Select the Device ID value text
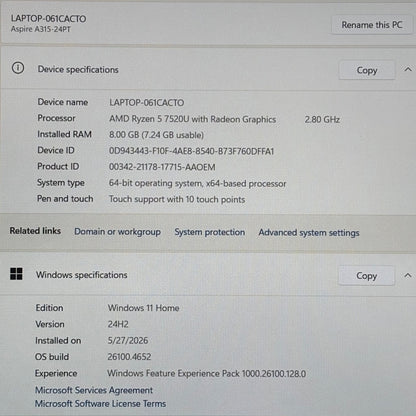This screenshot has height=416, width=416. [x=191, y=151]
